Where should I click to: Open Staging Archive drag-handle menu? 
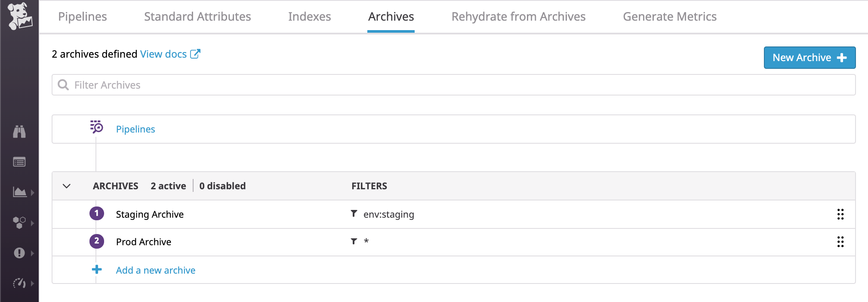tap(840, 214)
